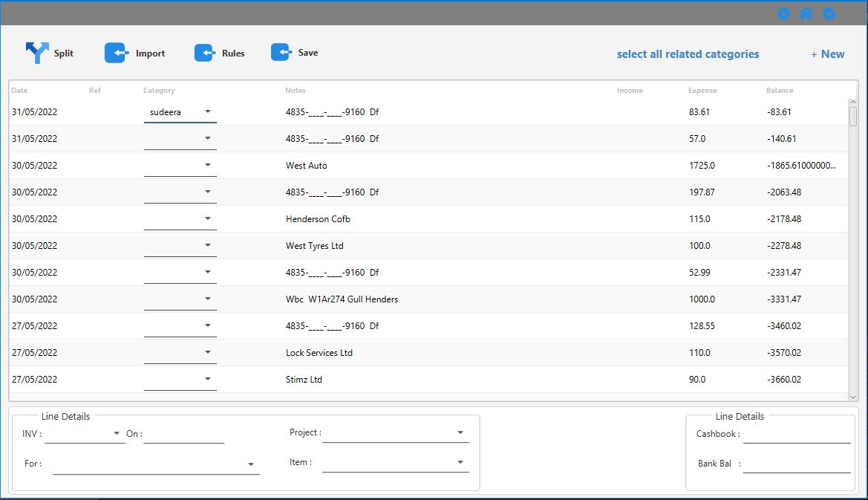Click the Date column header

click(x=20, y=91)
